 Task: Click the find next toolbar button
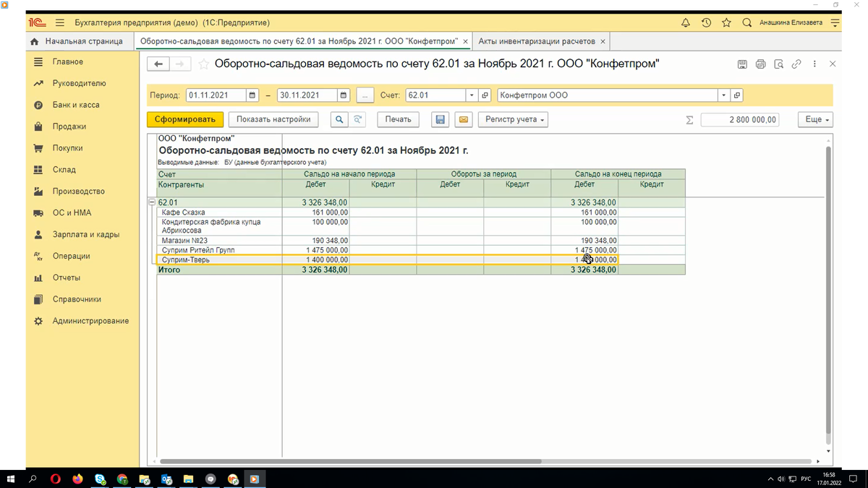[x=357, y=119]
